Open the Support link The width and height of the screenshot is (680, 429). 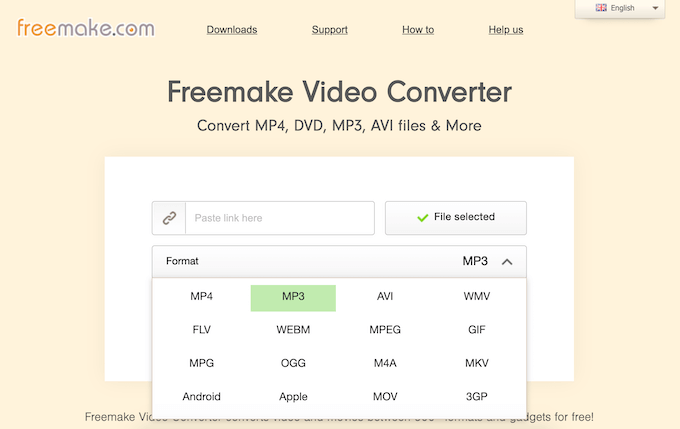[330, 29]
